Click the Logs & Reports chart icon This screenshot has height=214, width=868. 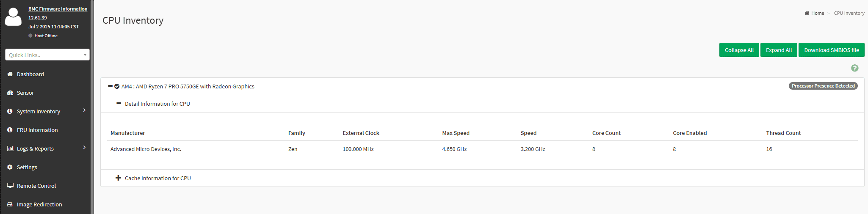click(x=10, y=148)
